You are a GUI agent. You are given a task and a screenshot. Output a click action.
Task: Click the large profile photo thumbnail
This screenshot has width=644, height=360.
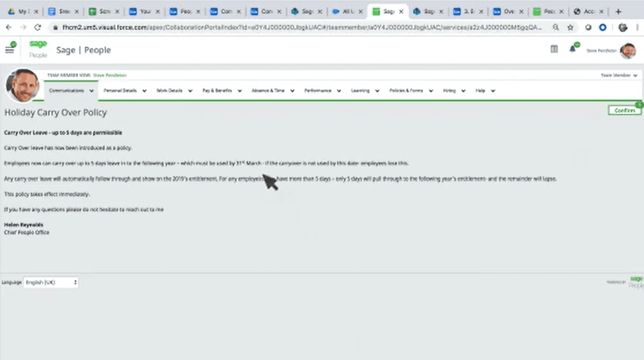click(x=22, y=85)
